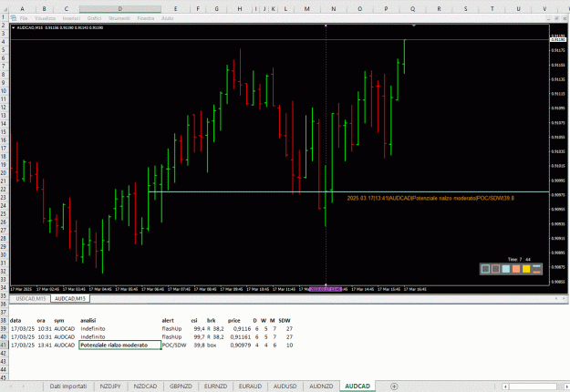Image resolution: width=570 pixels, height=392 pixels.
Task: Click the MetaTrader application icon beside File
Action: [14, 18]
